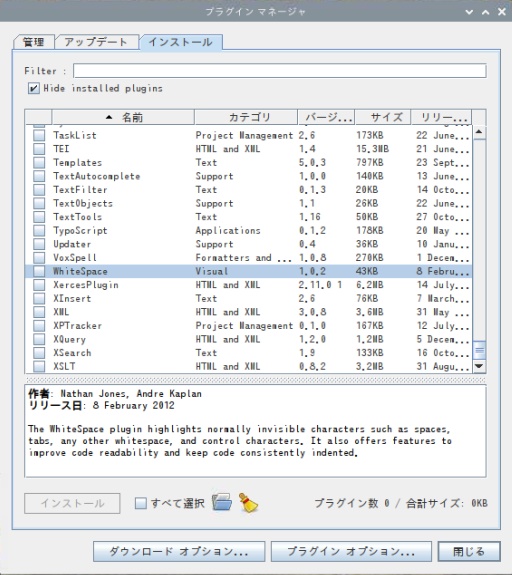
Task: Check the WhiteSpace plugin checkbox
Action: pos(39,271)
